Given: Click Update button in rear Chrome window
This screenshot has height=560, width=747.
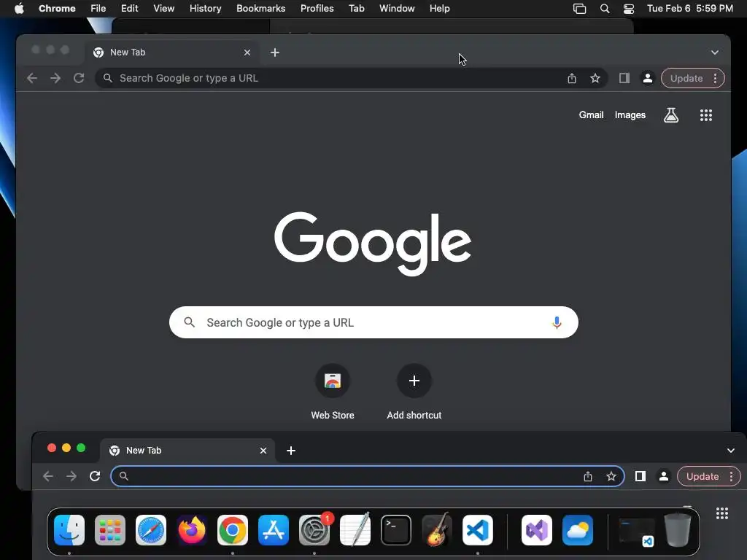Looking at the screenshot, I should click(x=686, y=78).
